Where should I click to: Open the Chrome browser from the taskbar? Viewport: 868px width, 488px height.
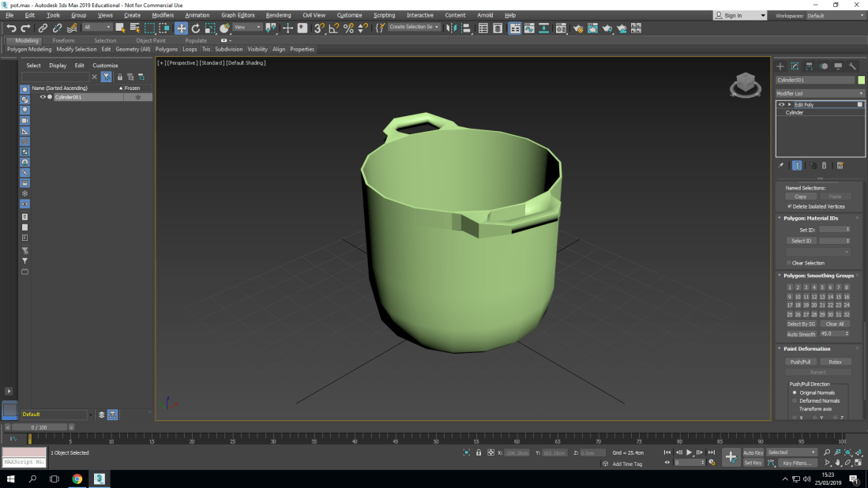pos(77,479)
